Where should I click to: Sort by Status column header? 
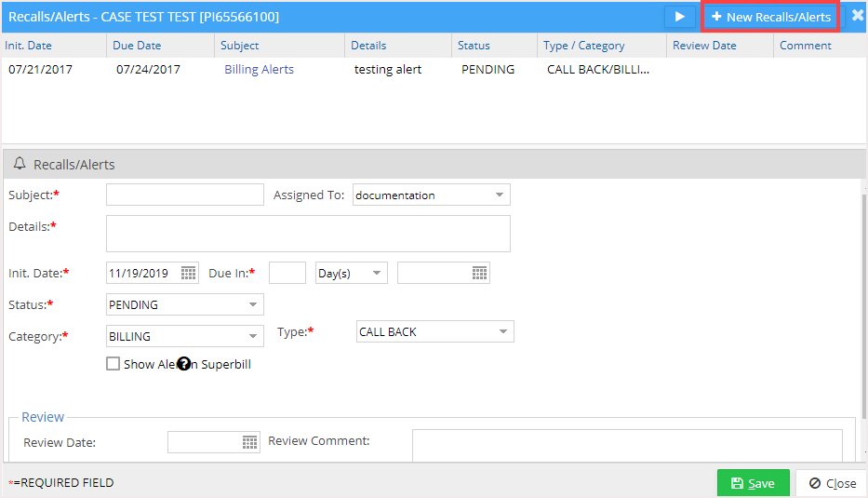coord(474,45)
